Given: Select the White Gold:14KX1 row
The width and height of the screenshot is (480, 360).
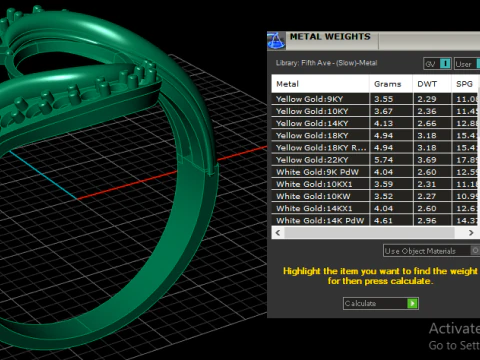Looking at the screenshot, I should tap(376, 209).
